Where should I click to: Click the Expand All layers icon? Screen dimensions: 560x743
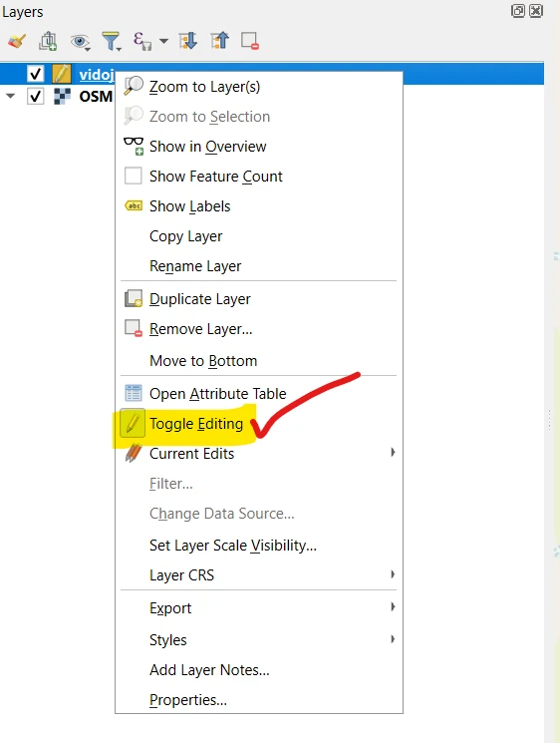(188, 41)
